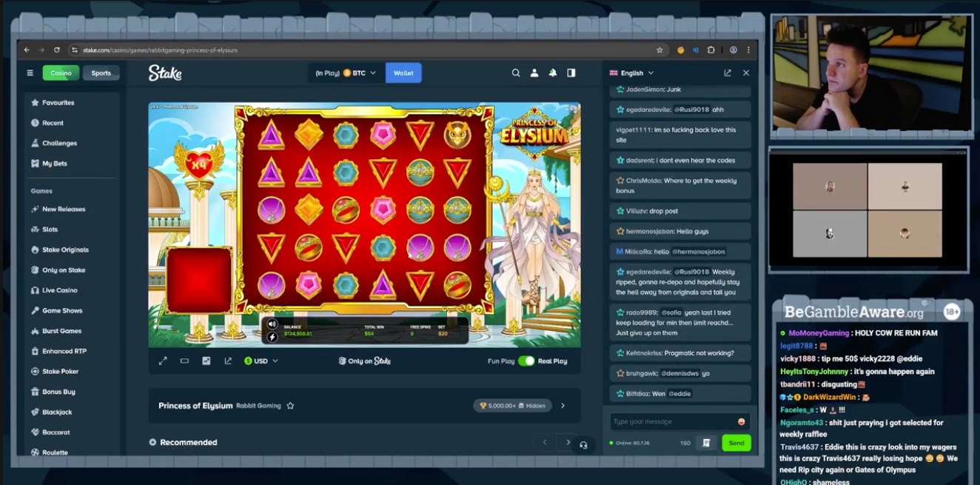The image size is (980, 485).
Task: Toggle the chat sidebar panel icon
Action: click(571, 73)
